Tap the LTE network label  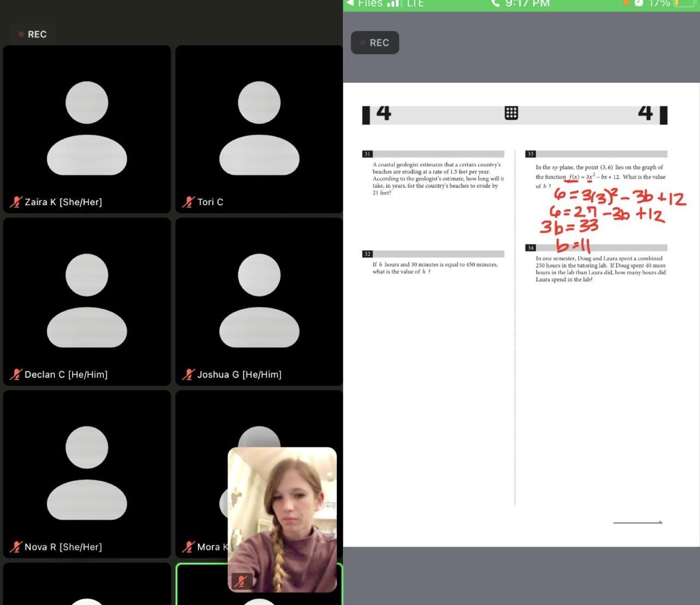click(x=416, y=3)
